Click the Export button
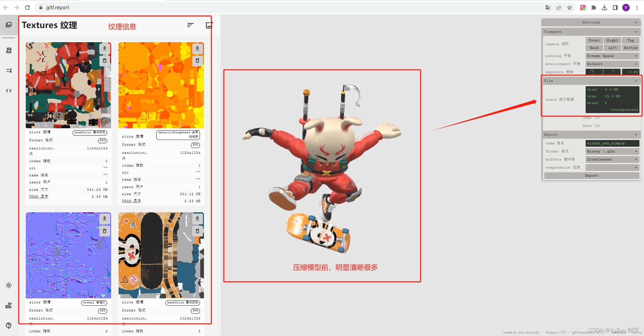644x336 pixels. tap(592, 175)
